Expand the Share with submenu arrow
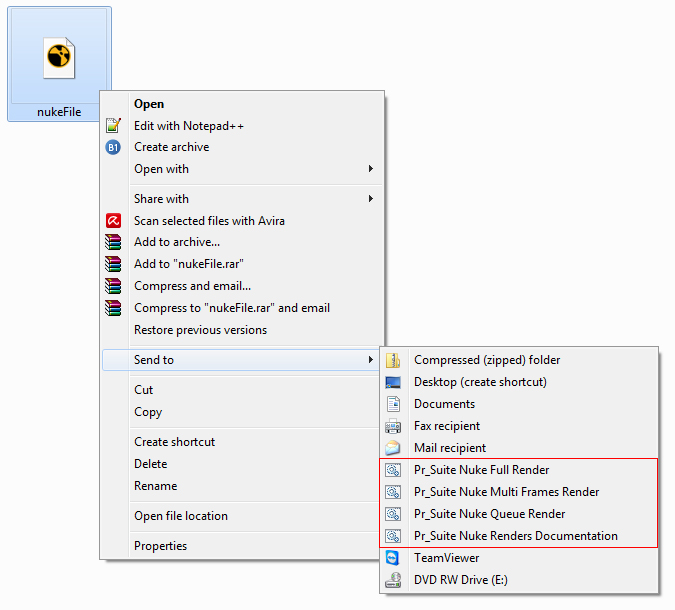Screen dimensions: 675x610 [x=371, y=199]
